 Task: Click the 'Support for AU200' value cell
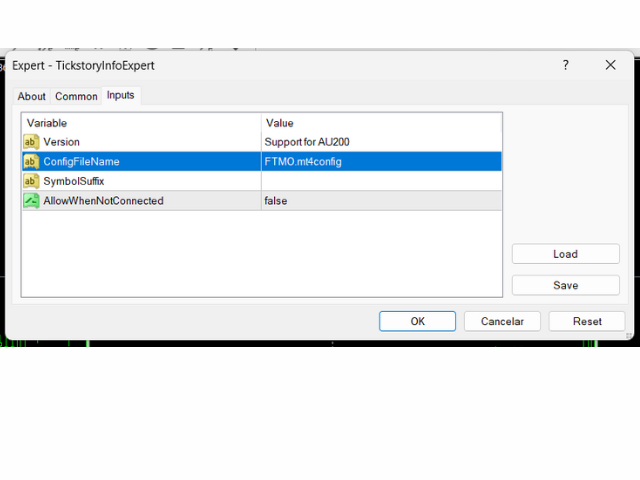coord(381,142)
